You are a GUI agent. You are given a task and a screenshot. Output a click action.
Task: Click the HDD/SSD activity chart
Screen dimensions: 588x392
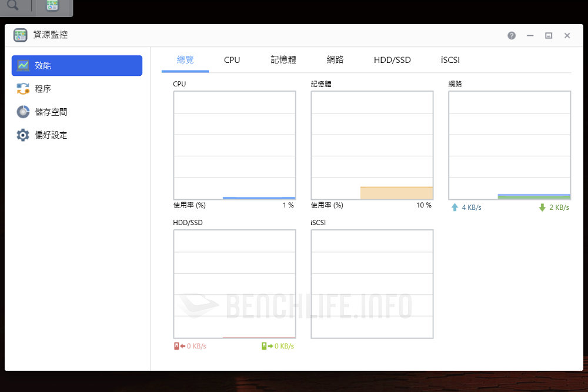pyautogui.click(x=235, y=284)
